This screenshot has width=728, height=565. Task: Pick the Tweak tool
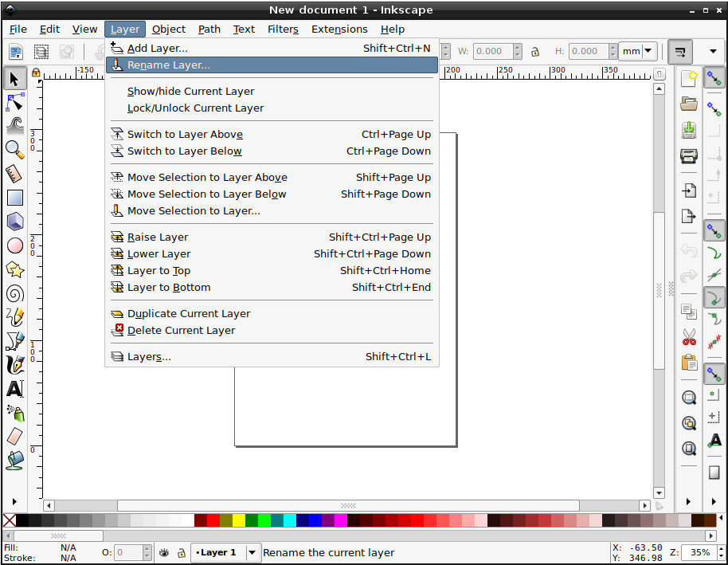[x=14, y=127]
